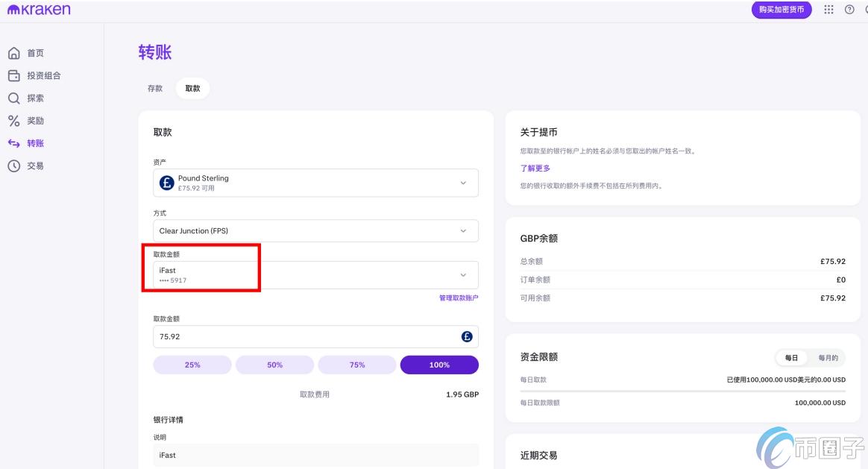Viewport: 868px width, 469px height.
Task: Select the 50% withdrawal amount option
Action: [274, 365]
